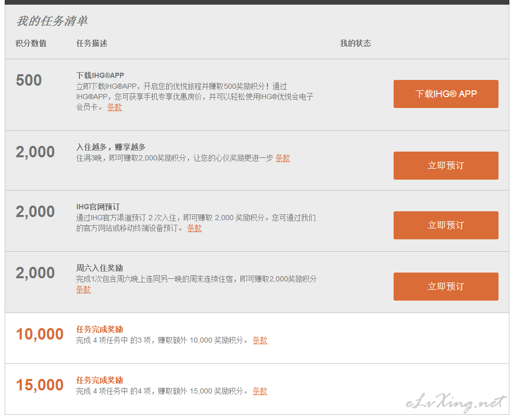This screenshot has height=420, width=512.
Task: Open 条款 link under 下载IHG®APP description
Action: tap(115, 107)
